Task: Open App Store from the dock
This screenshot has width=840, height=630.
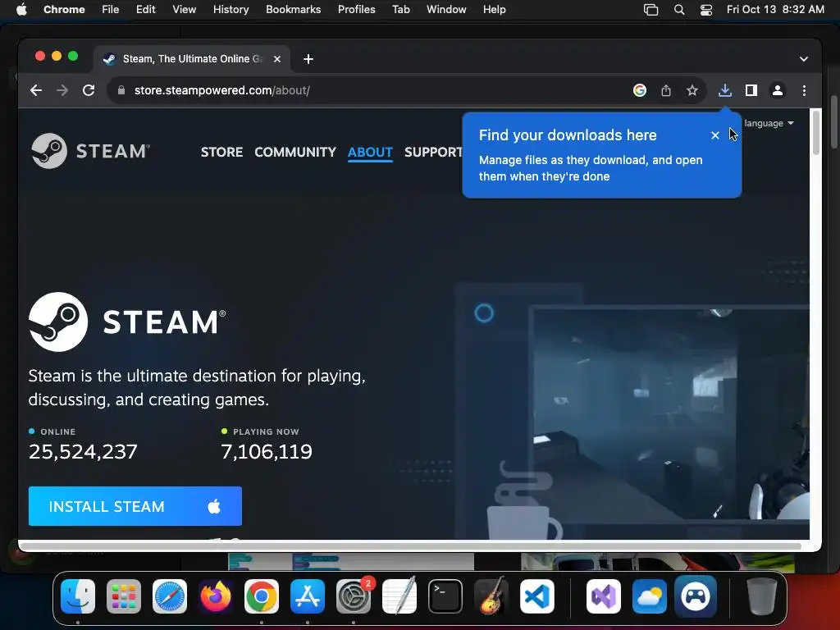Action: coord(308,596)
